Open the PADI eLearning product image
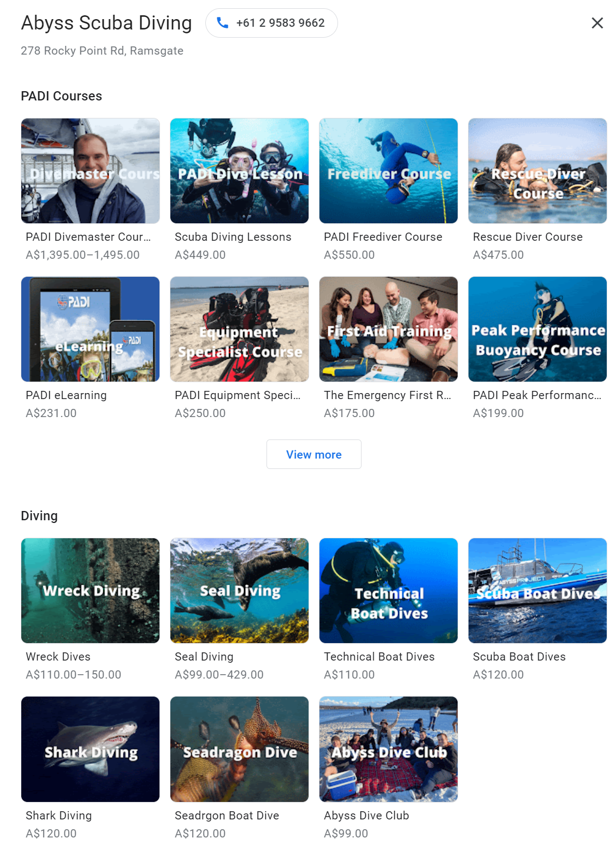 pos(91,329)
